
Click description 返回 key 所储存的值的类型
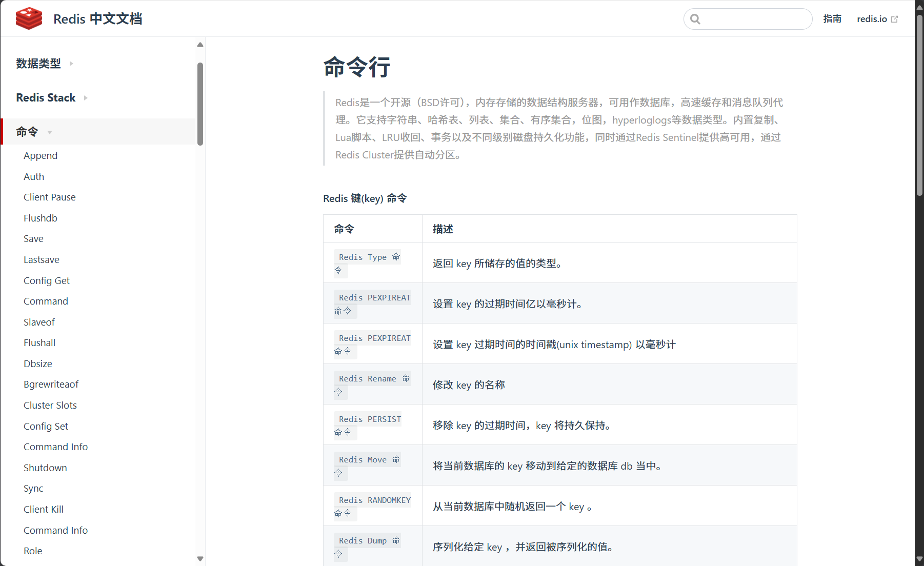coord(497,264)
